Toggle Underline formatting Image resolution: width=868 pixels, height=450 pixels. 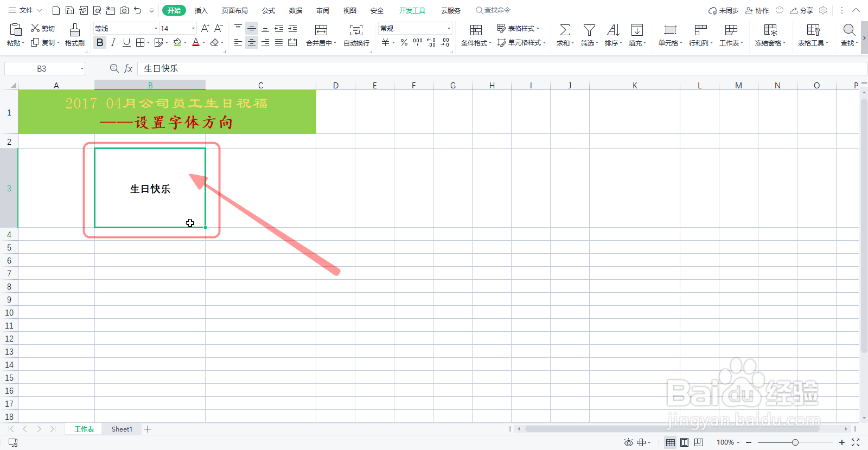126,42
